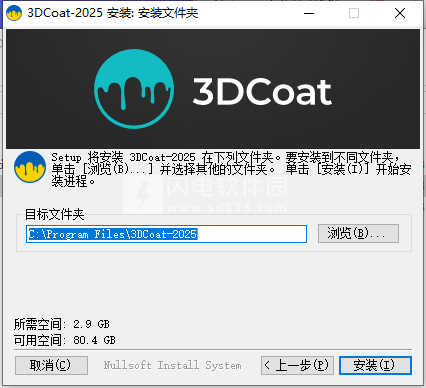This screenshot has width=426, height=388.
Task: Open folder browser via 浏览(B)... button
Action: 358,233
